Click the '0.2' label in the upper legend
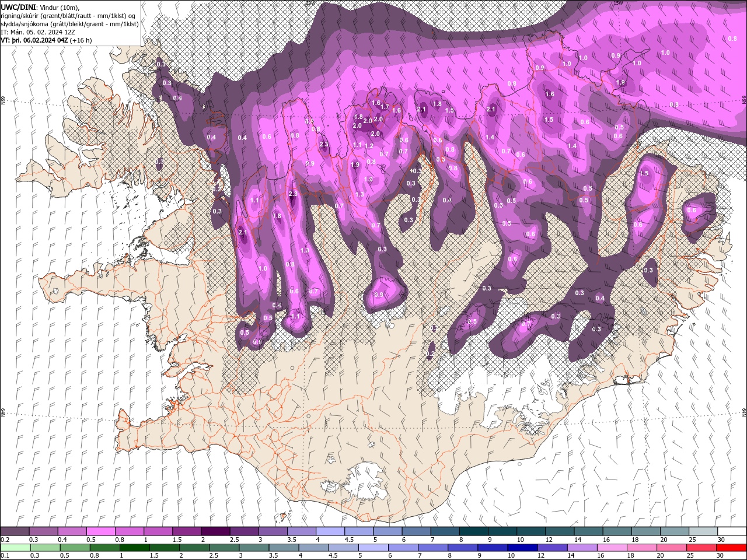The height and width of the screenshot is (560, 747). pos(5,540)
